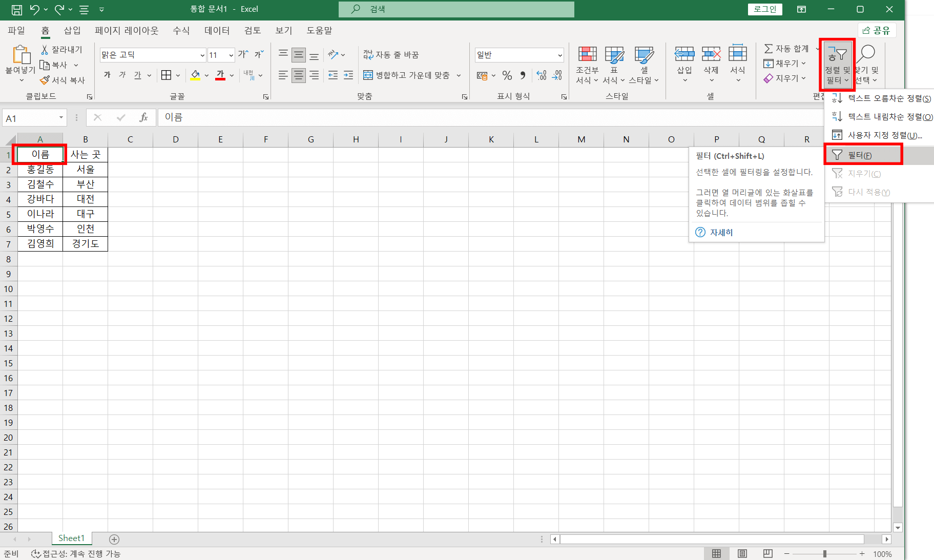Click the Format cells (서식) icon
This screenshot has width=934, height=560.
pyautogui.click(x=738, y=54)
